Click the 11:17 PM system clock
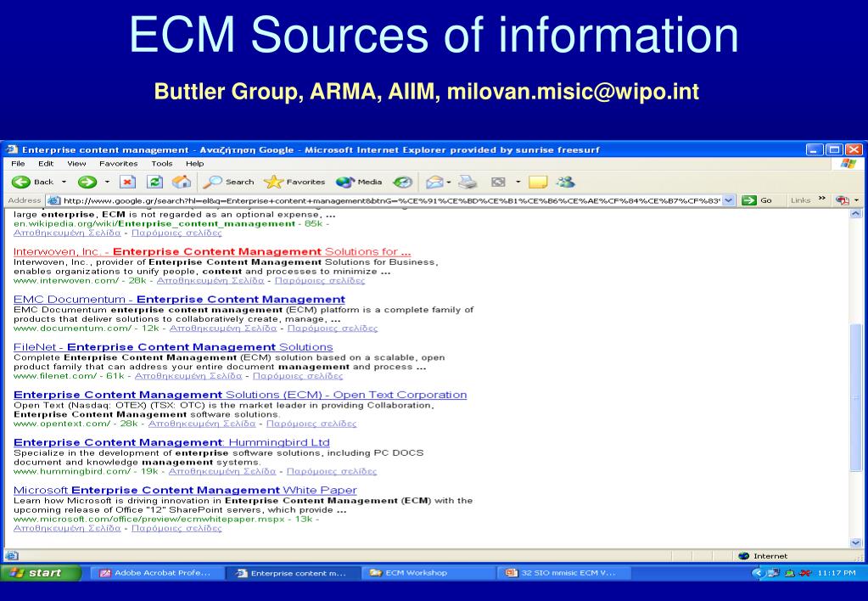The height and width of the screenshot is (601, 868). tap(836, 573)
